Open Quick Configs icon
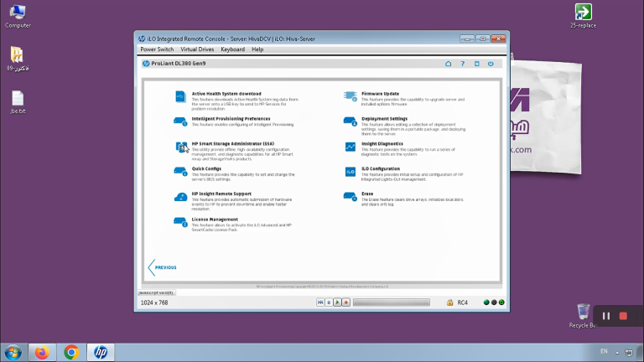Image resolution: width=644 pixels, height=362 pixels. 180,172
